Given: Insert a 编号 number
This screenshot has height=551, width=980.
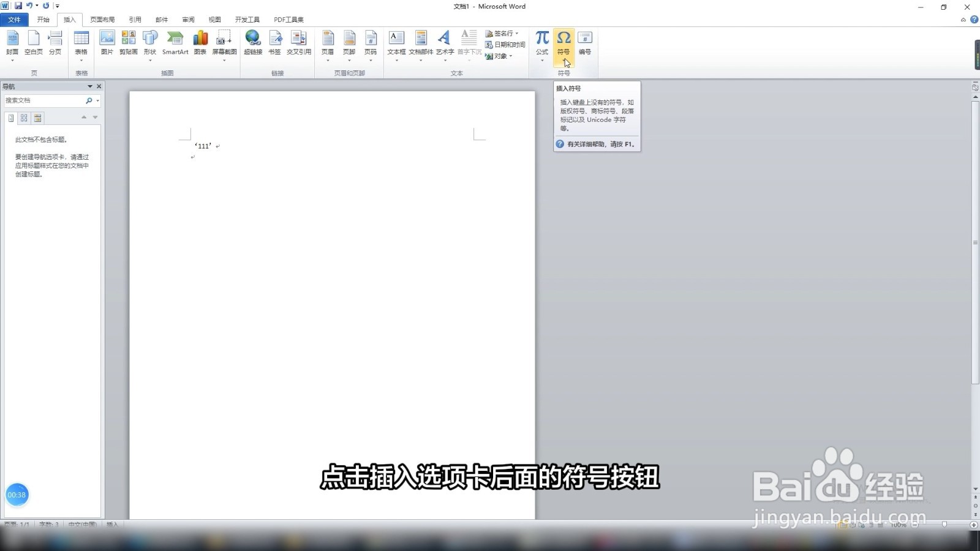Looking at the screenshot, I should [585, 44].
